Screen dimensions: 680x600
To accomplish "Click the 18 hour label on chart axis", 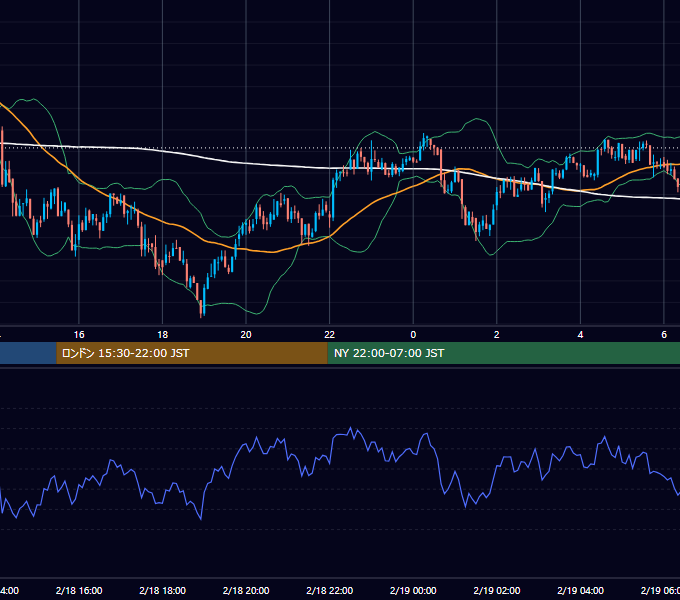I will pyautogui.click(x=162, y=335).
